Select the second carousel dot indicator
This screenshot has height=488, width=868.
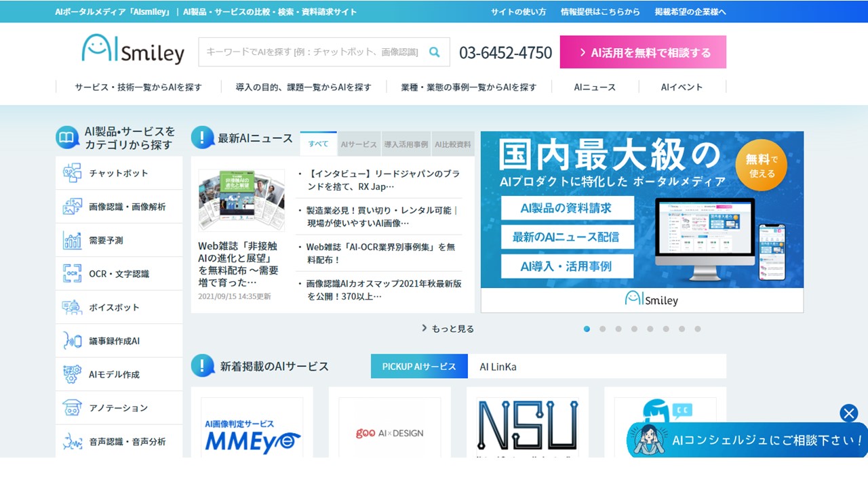coord(602,329)
